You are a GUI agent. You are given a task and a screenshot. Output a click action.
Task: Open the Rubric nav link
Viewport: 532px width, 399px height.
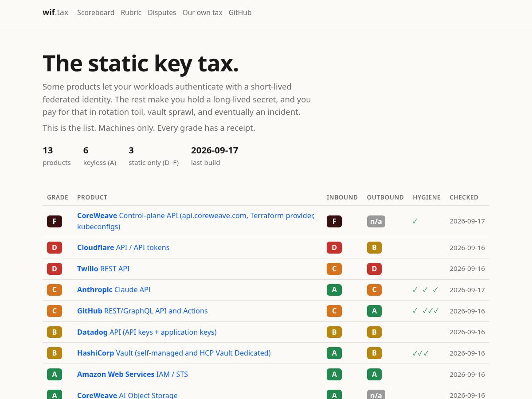(131, 12)
